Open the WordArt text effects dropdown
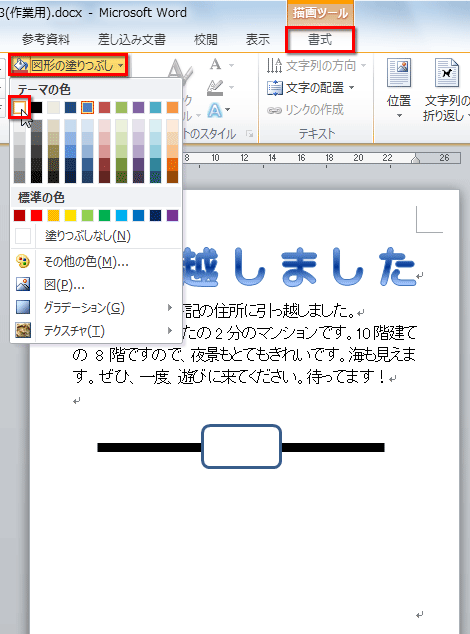 pyautogui.click(x=219, y=110)
